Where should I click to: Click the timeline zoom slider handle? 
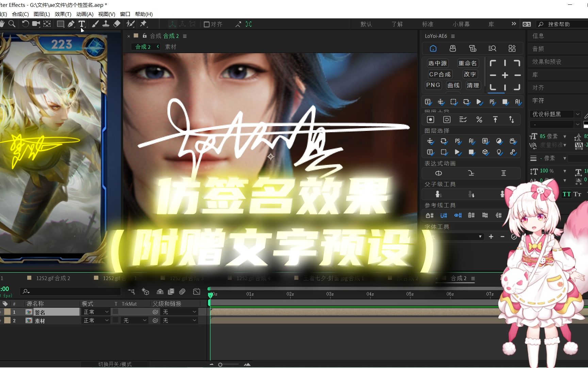[x=220, y=365]
